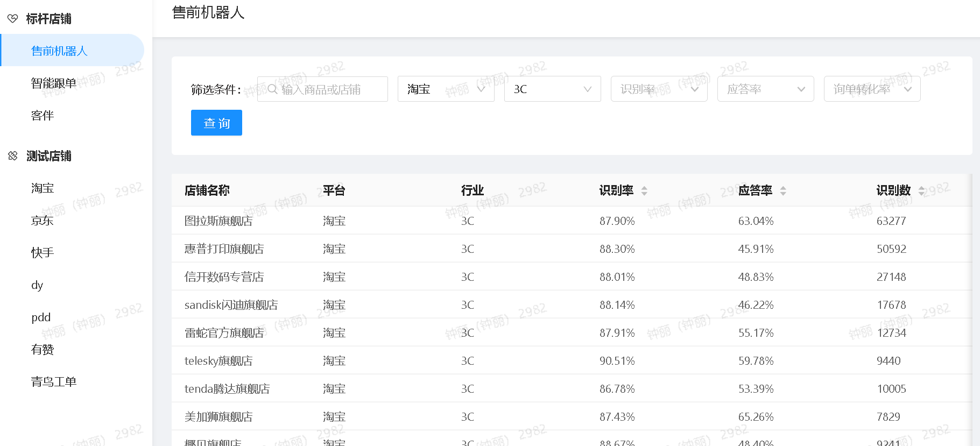
Task: Open the 3C industry dropdown
Action: pyautogui.click(x=553, y=89)
